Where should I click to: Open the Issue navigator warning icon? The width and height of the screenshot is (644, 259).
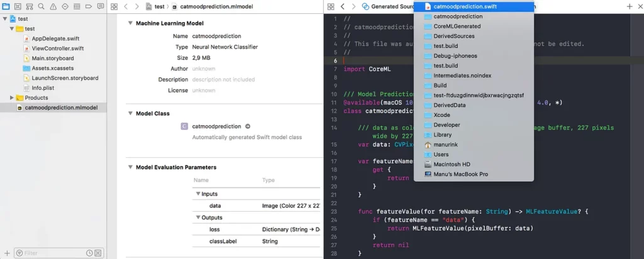coord(53,6)
